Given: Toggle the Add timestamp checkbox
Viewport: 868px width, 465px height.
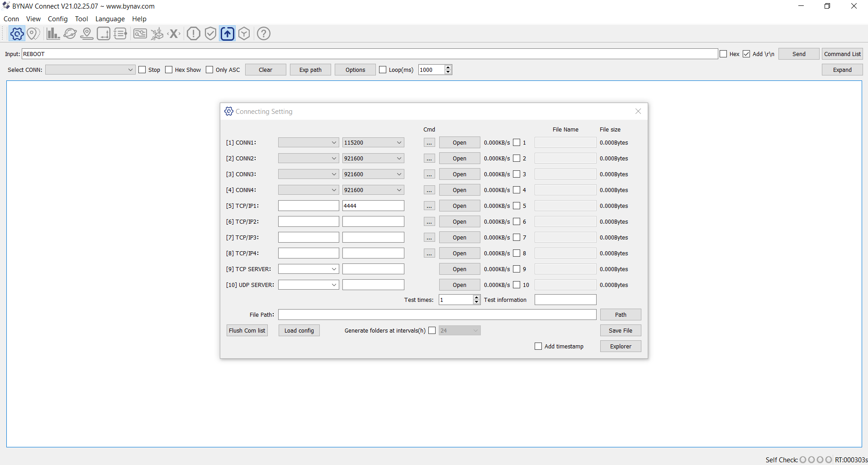Looking at the screenshot, I should [x=538, y=347].
